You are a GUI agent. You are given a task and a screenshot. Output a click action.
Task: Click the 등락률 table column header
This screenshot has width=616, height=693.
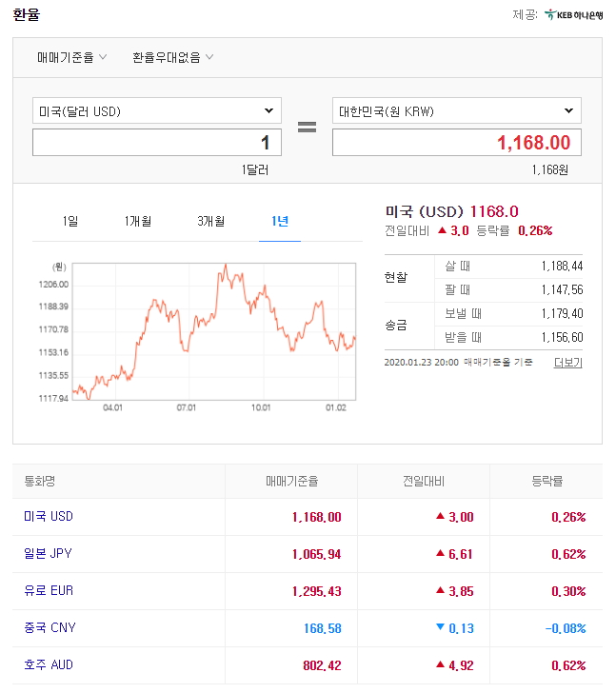pyautogui.click(x=546, y=481)
